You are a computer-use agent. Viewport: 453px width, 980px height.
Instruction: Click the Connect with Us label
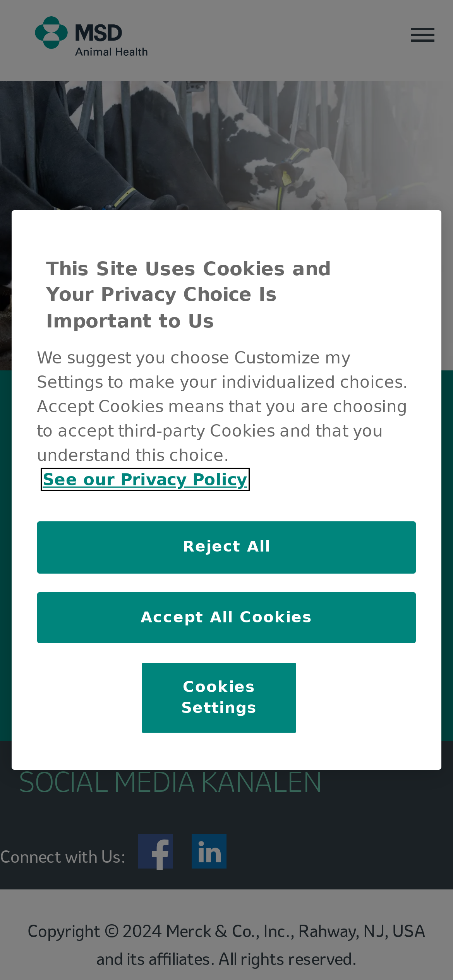63,857
